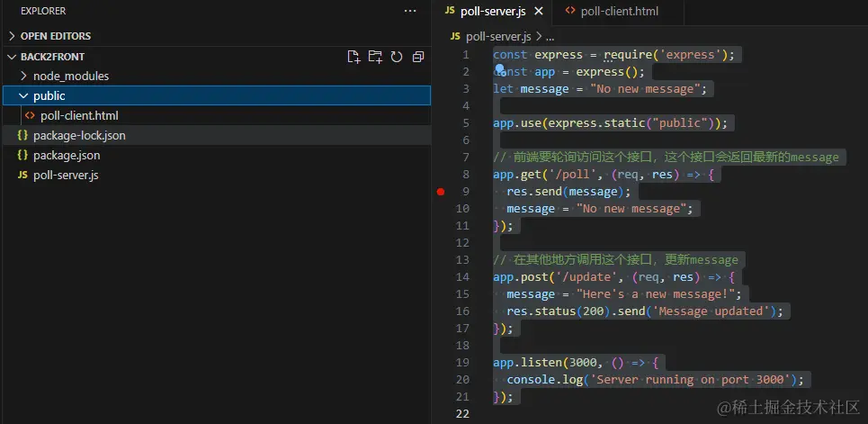Click line number 22 in the gutter

coord(462,413)
